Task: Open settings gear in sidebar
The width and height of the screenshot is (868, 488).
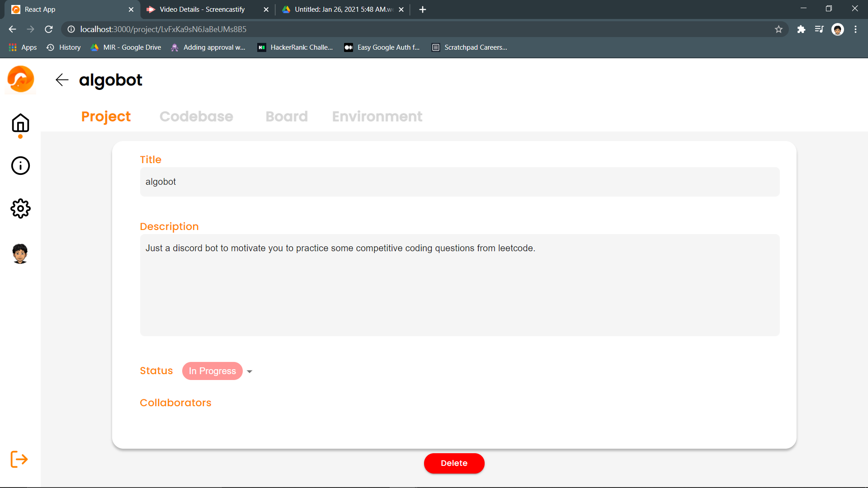Action: pyautogui.click(x=20, y=209)
